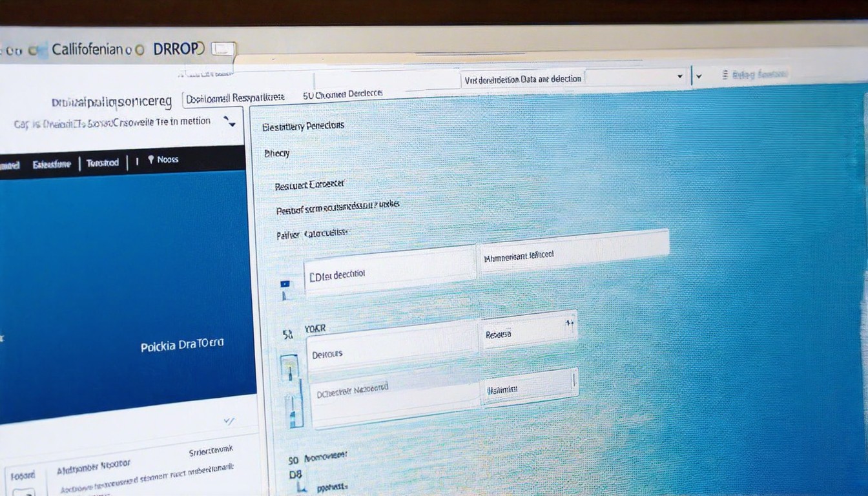The width and height of the screenshot is (868, 496).
Task: Expand the chevron after Tre in mettion
Action: coord(229,121)
